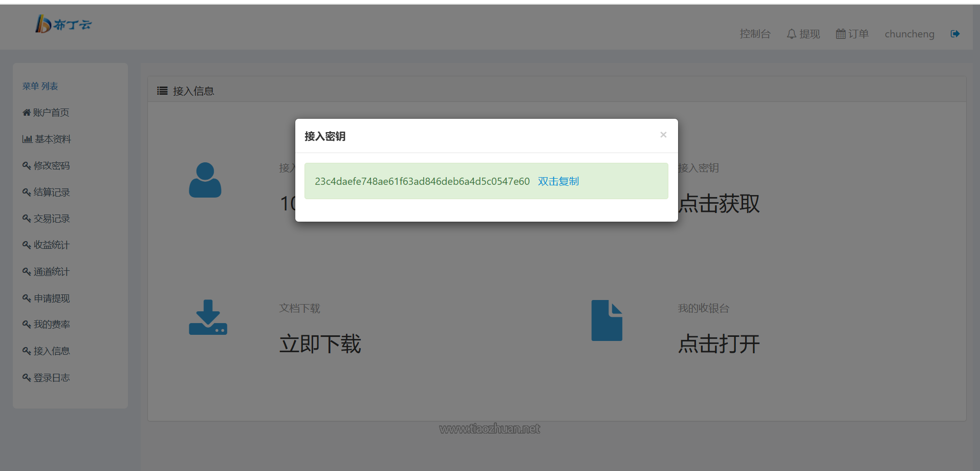The width and height of the screenshot is (980, 471).
Task: Open 交易记录 from the menu list
Action: click(51, 218)
